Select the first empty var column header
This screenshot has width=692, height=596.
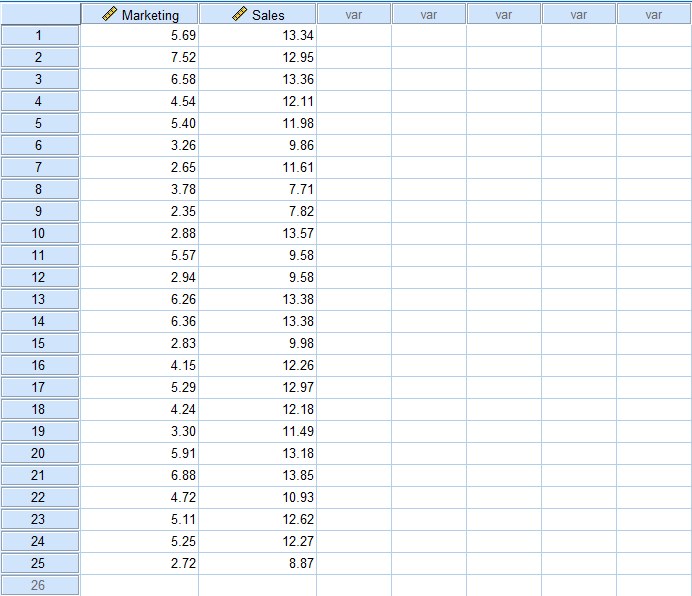(x=354, y=15)
